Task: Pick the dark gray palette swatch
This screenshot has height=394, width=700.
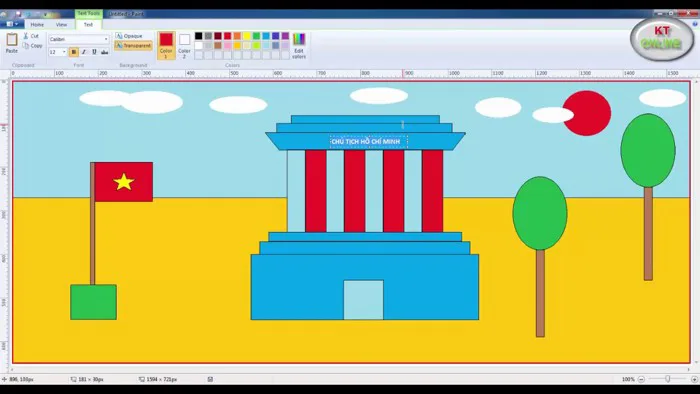Action: 208,36
